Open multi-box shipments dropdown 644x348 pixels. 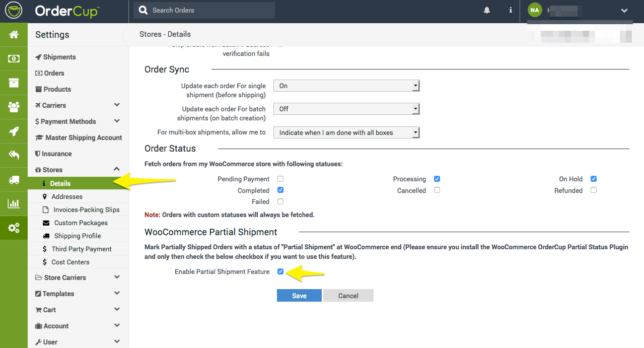(346, 132)
